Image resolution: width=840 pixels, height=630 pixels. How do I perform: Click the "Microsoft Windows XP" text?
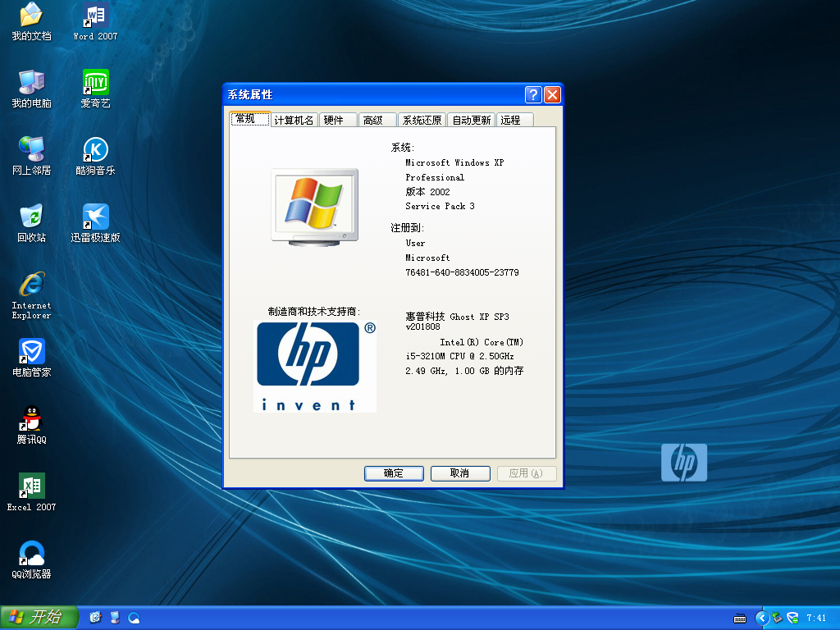(x=454, y=163)
